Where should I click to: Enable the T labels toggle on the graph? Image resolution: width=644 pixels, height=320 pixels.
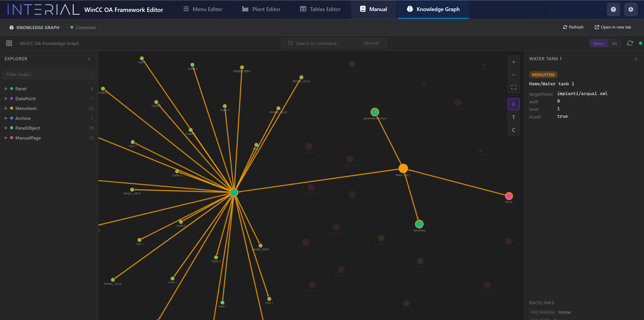tap(514, 117)
